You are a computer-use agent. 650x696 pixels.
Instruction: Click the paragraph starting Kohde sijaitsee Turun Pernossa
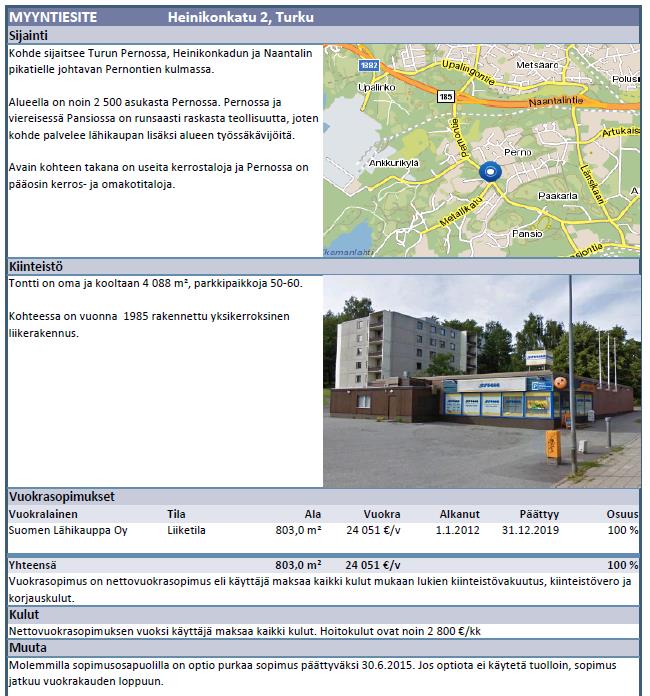[x=161, y=61]
